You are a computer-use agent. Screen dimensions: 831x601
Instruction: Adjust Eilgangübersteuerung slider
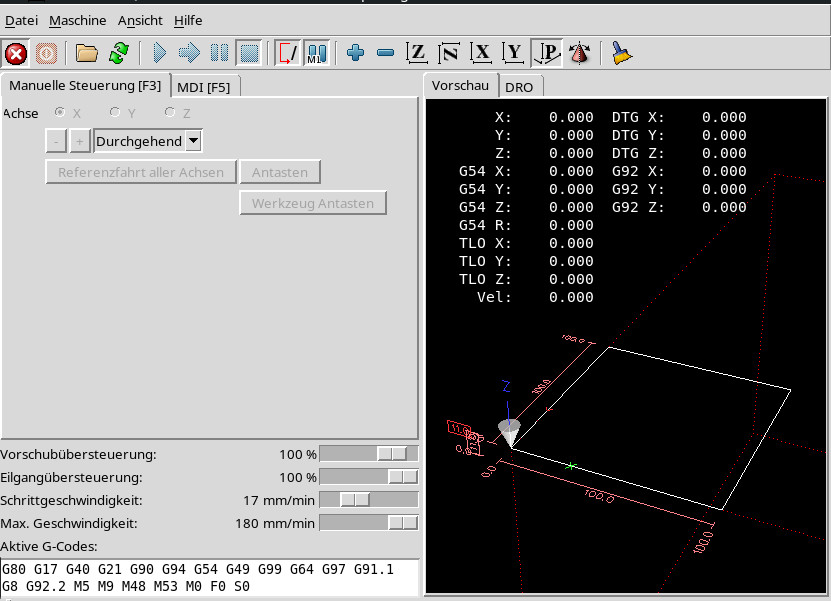coord(369,477)
